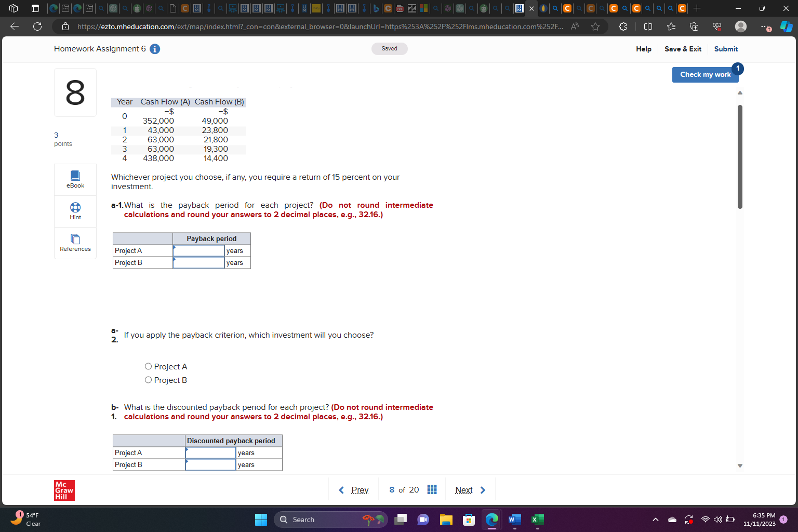Add page to favorites star

coord(595,26)
